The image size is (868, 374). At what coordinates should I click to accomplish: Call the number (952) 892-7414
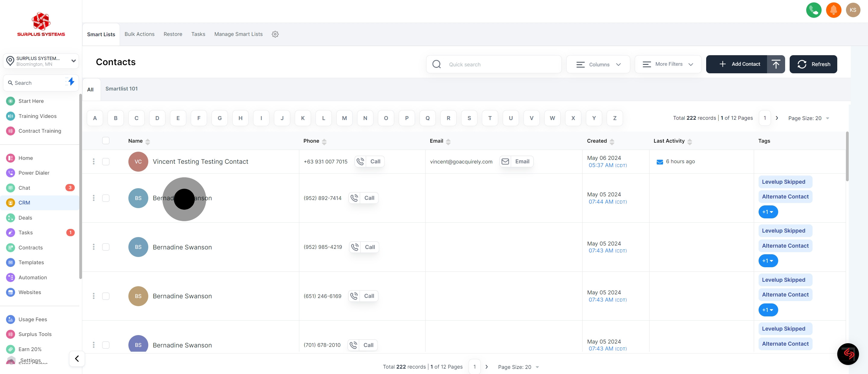tap(363, 198)
